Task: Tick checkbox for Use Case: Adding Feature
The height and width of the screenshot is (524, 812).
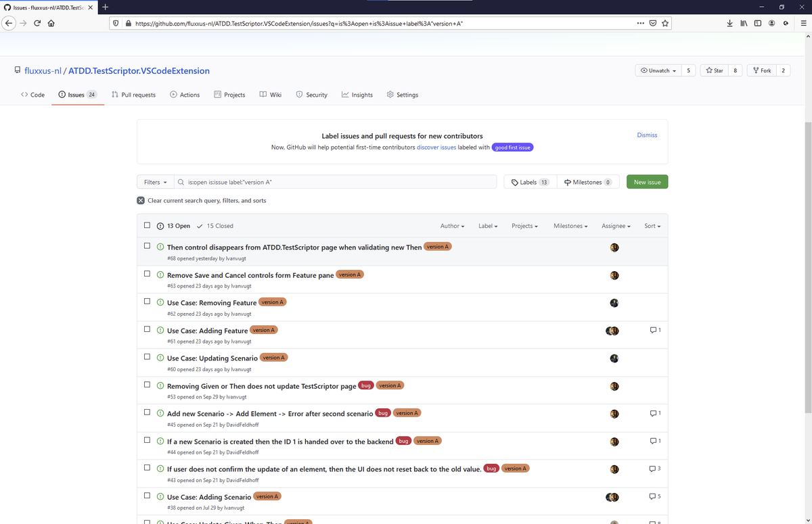Action: (x=147, y=329)
